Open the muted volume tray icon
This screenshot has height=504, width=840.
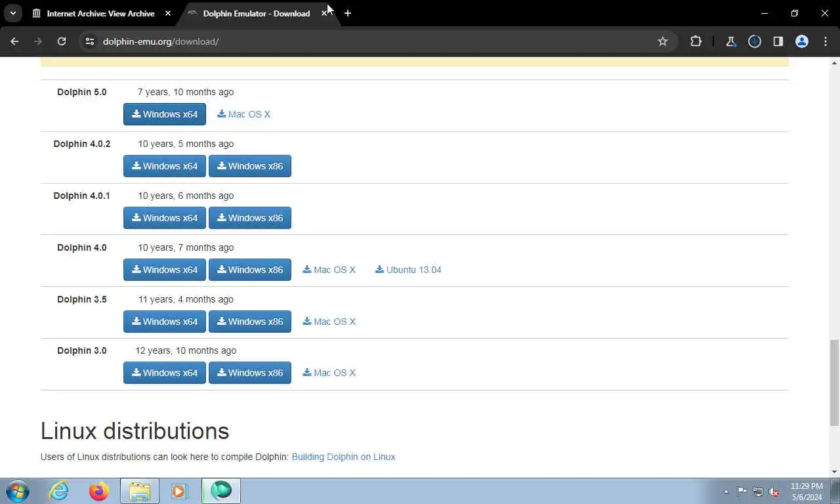(774, 492)
